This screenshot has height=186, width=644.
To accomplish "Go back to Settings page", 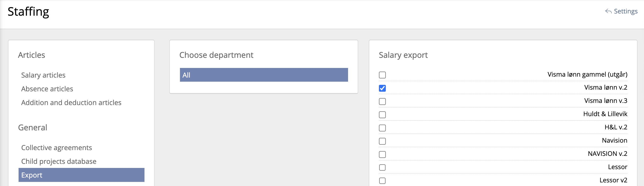I will [x=625, y=12].
